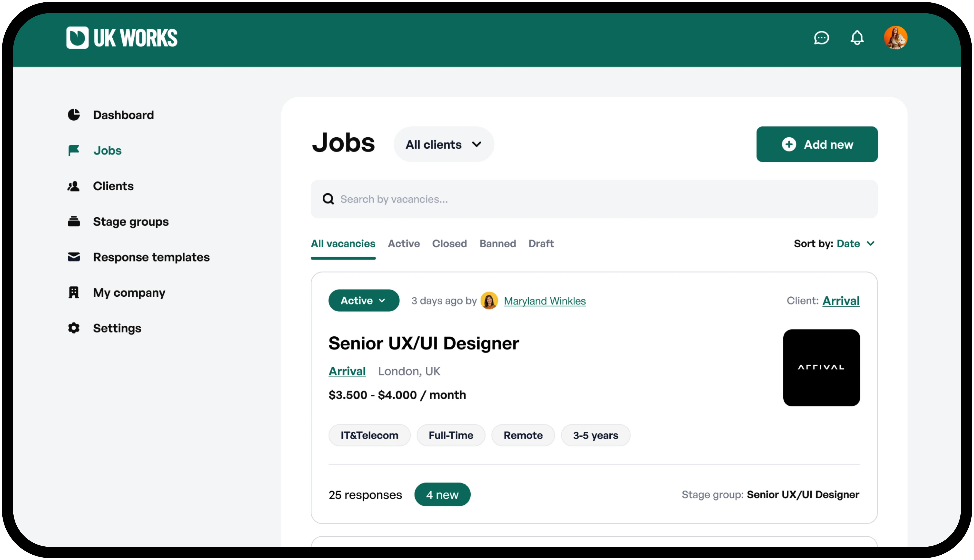This screenshot has height=560, width=974.
Task: Click the UK Works logo
Action: (x=122, y=38)
